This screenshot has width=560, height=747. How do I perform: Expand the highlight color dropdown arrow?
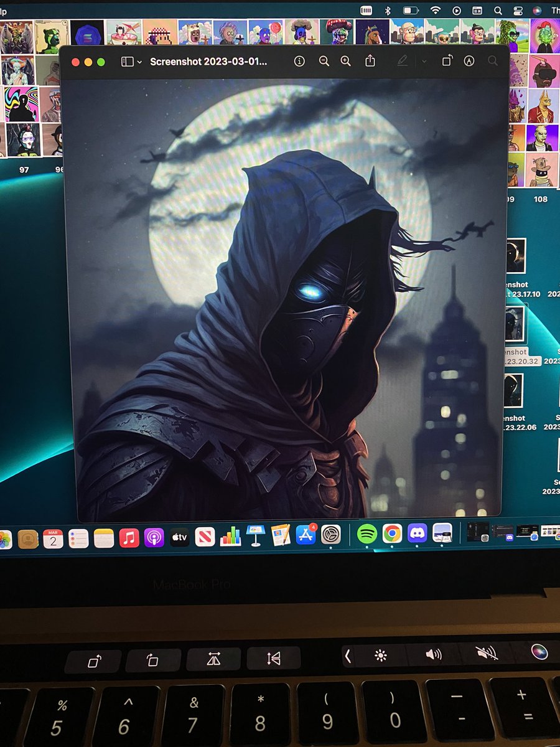pos(424,61)
